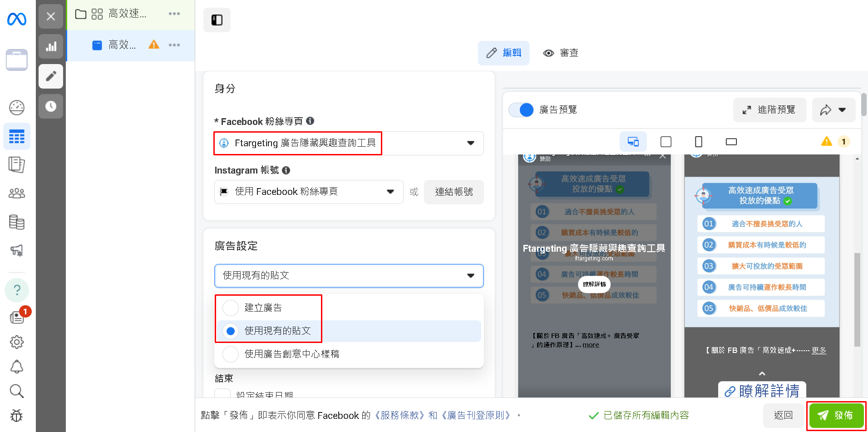The height and width of the screenshot is (432, 868).
Task: Select the desktop and mobile preview icon
Action: point(633,142)
